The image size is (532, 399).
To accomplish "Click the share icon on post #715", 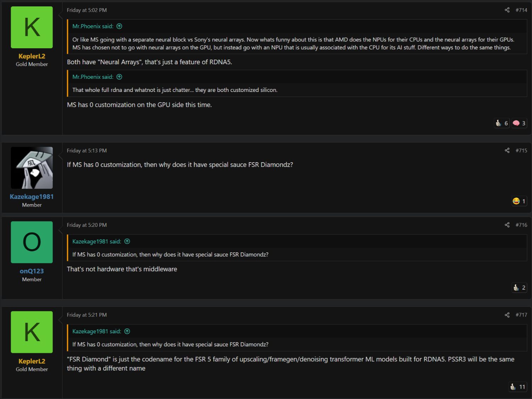I will pyautogui.click(x=507, y=151).
